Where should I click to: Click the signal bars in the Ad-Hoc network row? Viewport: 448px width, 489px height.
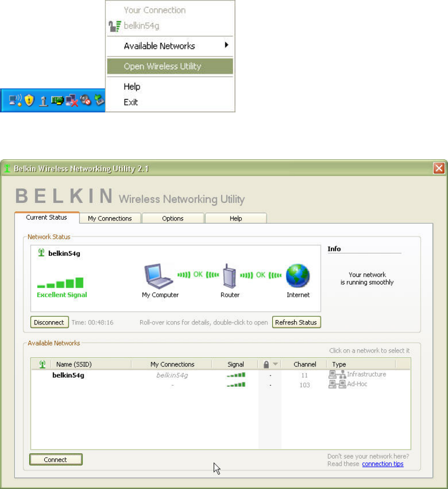coord(236,385)
